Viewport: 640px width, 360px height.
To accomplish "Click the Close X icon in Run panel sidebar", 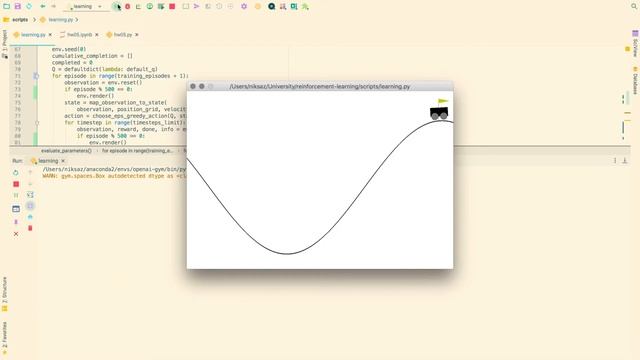I will (16, 234).
